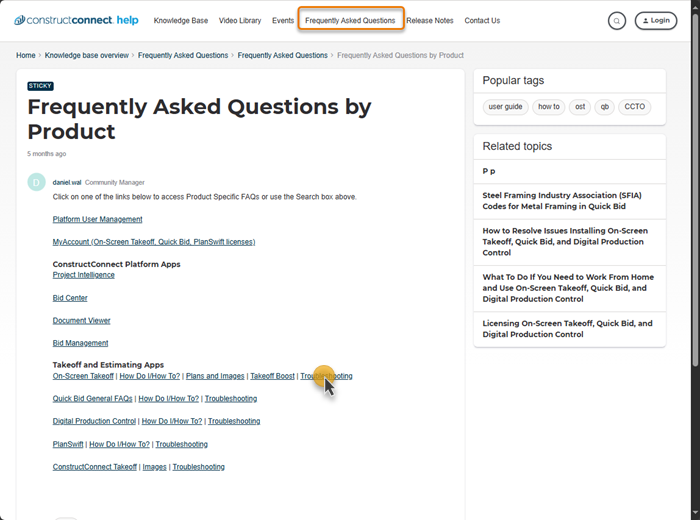
Task: Go to Video Library
Action: point(240,21)
